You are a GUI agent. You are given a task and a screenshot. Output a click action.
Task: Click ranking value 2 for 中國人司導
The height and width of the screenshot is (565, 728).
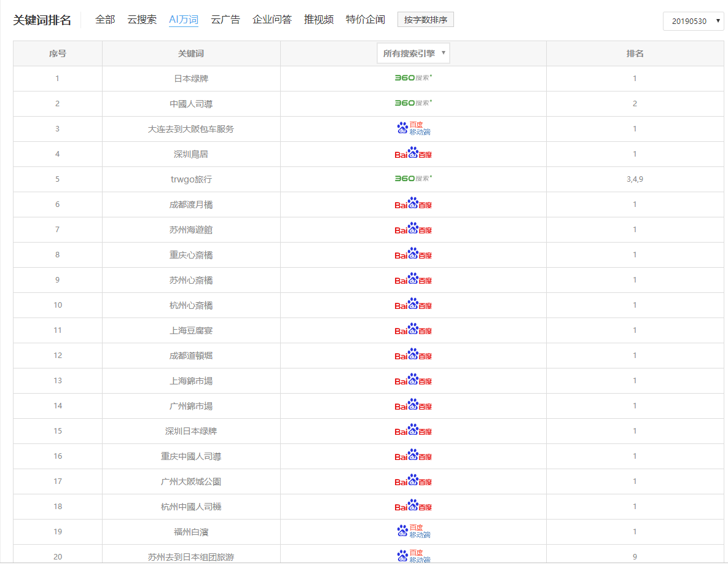635,104
